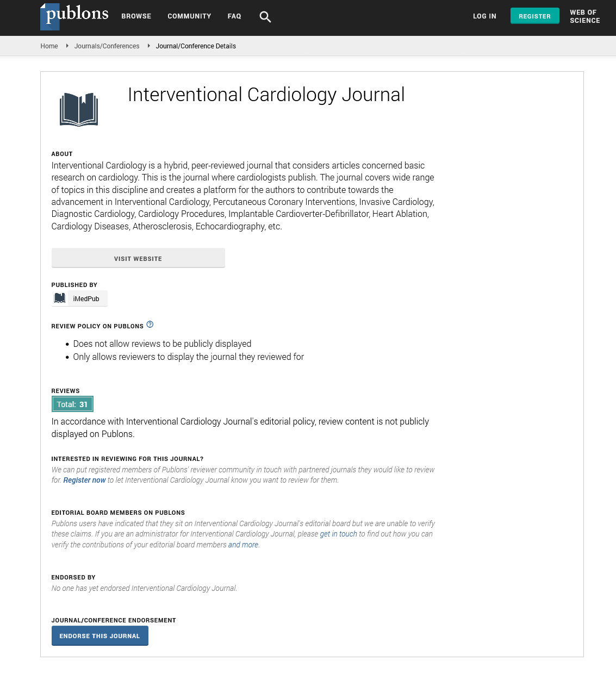
Task: Click the Visit Website button
Action: pos(138,258)
